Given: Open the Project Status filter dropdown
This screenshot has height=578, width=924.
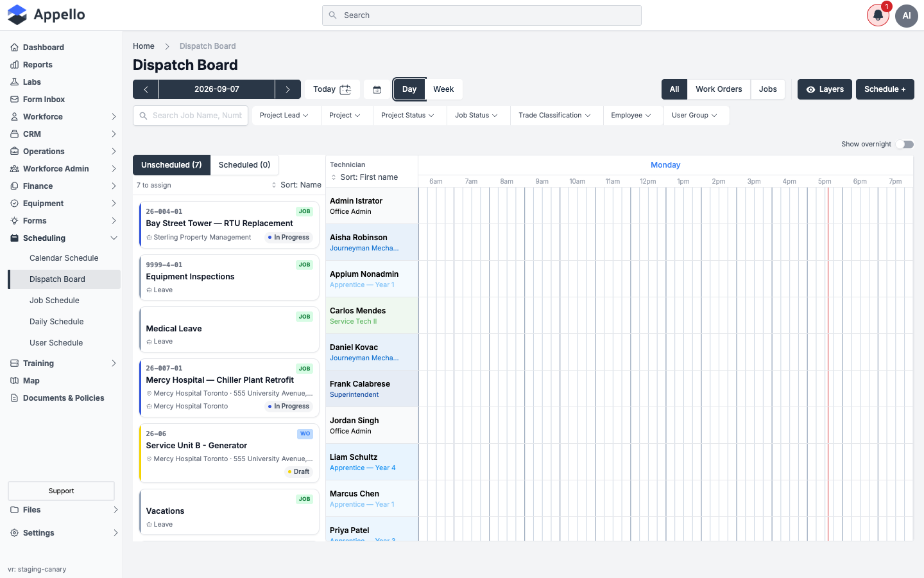Looking at the screenshot, I should click(x=407, y=116).
